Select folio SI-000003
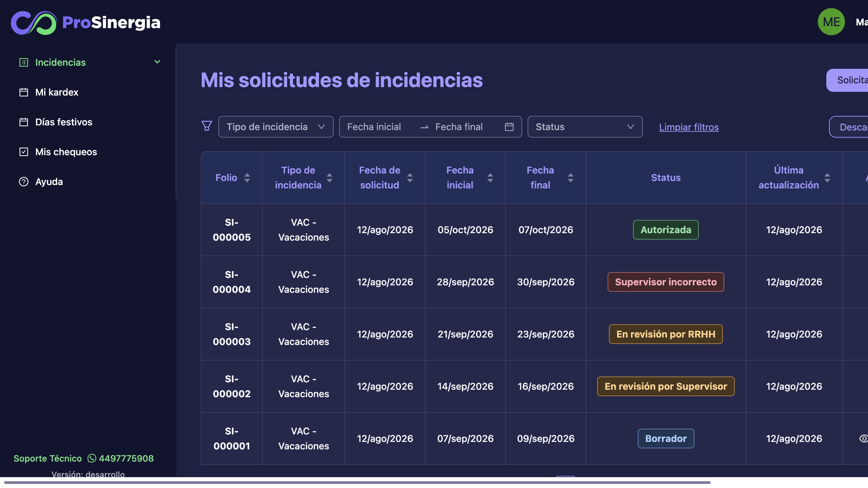Screen dimensions: 868x488 [232, 334]
